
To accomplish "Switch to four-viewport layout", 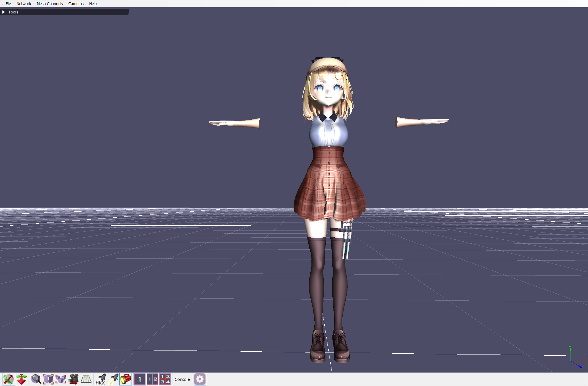I will click(165, 379).
